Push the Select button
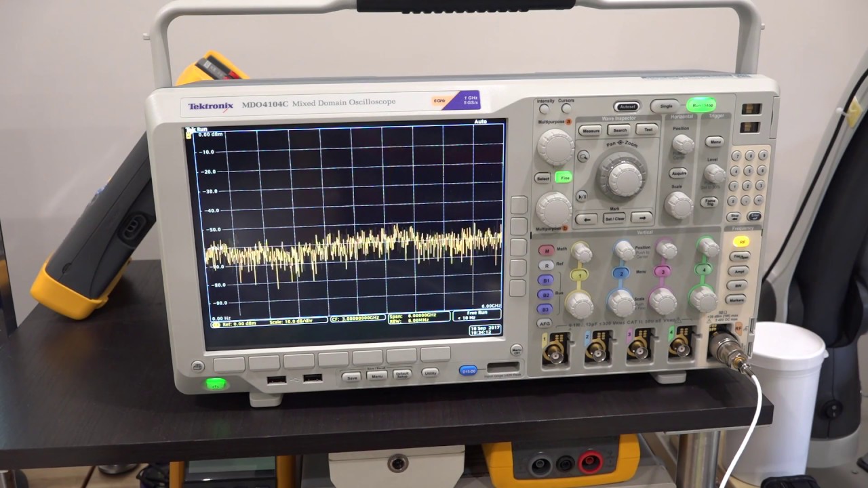 coord(542,178)
